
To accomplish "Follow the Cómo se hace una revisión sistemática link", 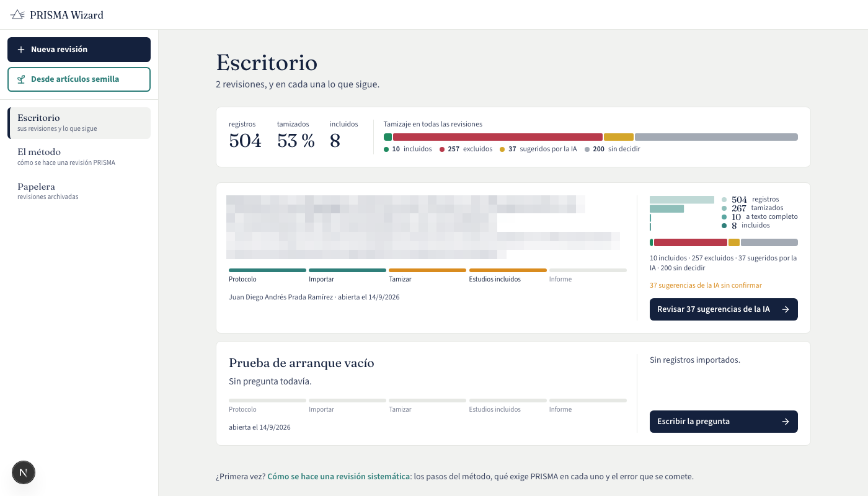I will pyautogui.click(x=339, y=477).
